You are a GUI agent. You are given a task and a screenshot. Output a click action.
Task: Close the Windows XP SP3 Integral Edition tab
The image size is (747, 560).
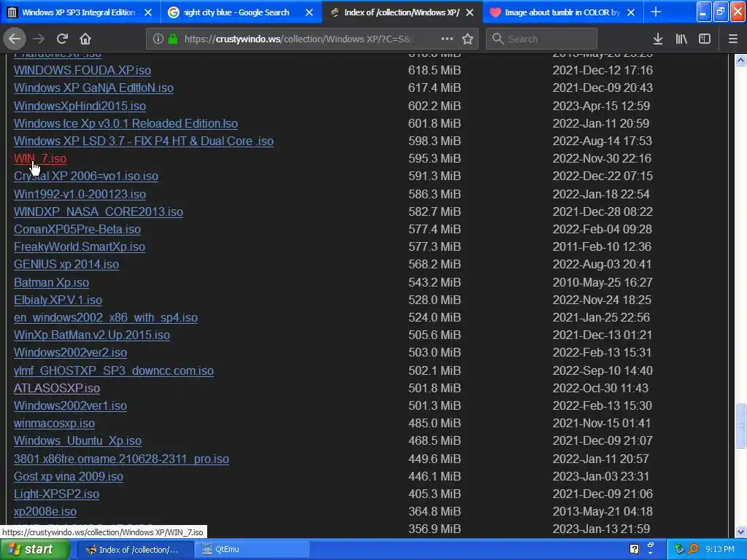coord(148,12)
